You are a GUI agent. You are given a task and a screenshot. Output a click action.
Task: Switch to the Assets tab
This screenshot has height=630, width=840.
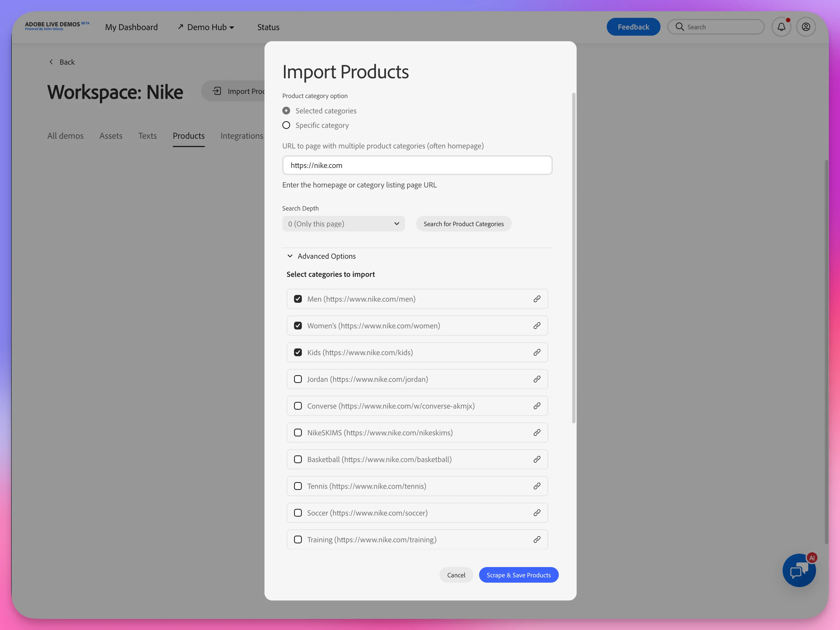(x=111, y=136)
